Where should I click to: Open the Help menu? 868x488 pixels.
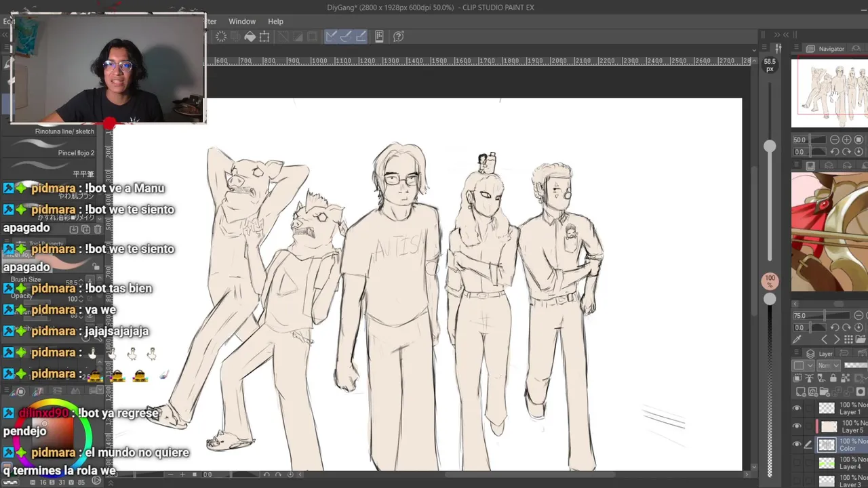tap(275, 21)
